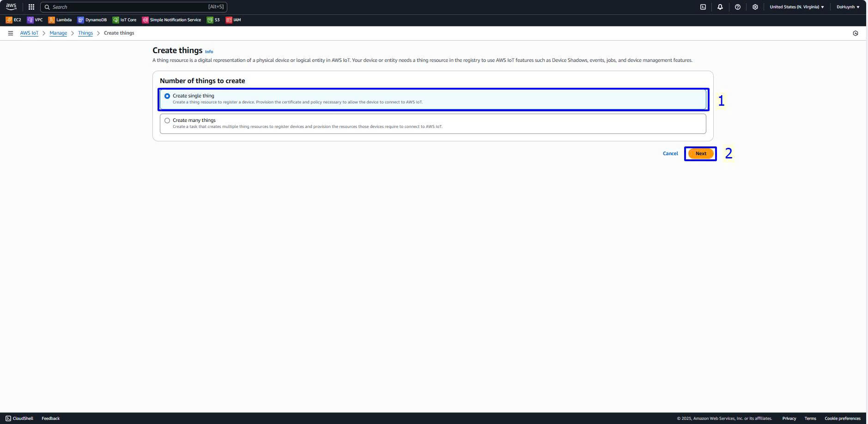Toggle the side navigation hamburger menu

tap(11, 33)
